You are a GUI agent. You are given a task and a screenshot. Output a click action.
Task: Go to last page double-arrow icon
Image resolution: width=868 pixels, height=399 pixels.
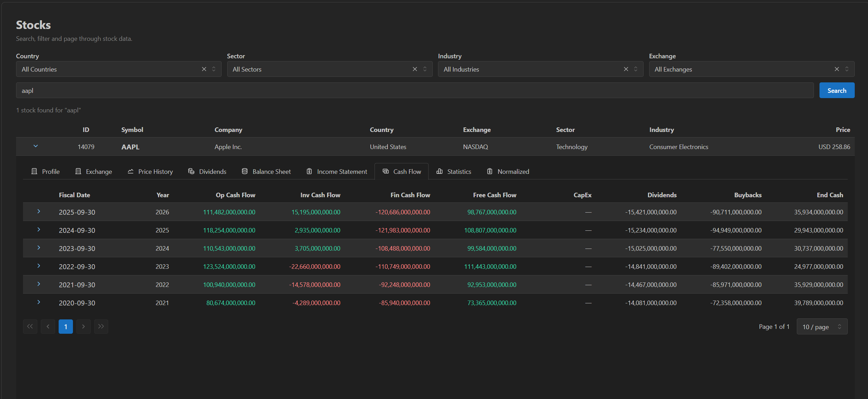pyautogui.click(x=101, y=326)
